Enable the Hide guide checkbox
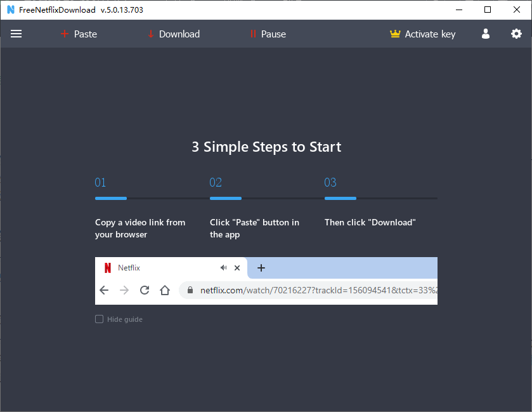 tap(99, 319)
